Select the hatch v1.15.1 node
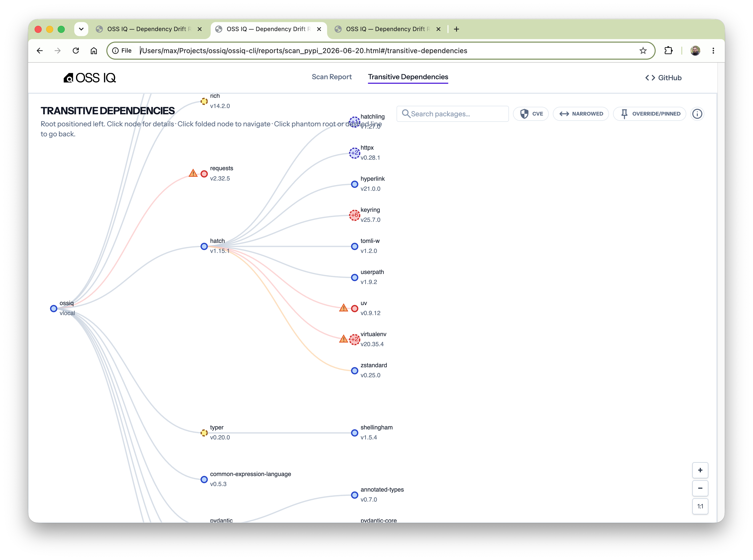Screen dimensions: 753x560 [x=204, y=246]
